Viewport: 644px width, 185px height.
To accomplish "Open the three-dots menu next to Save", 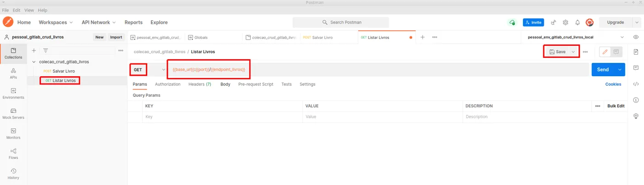I will point(585,52).
